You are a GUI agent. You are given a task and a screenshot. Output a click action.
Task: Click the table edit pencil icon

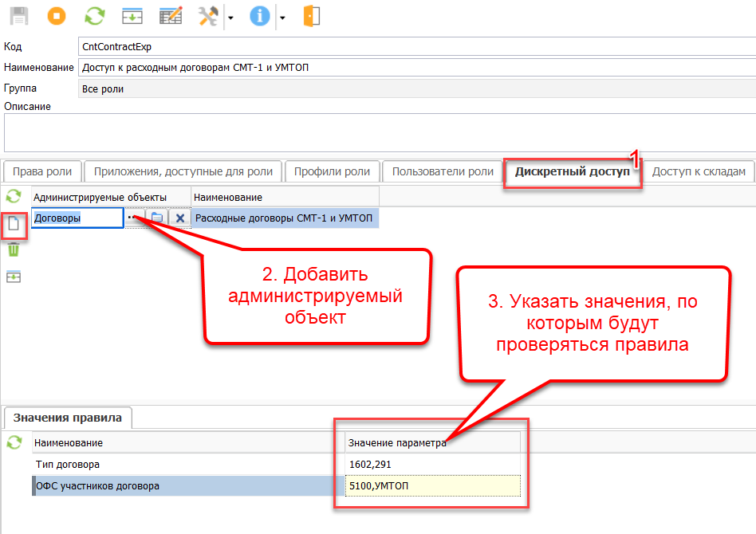170,15
